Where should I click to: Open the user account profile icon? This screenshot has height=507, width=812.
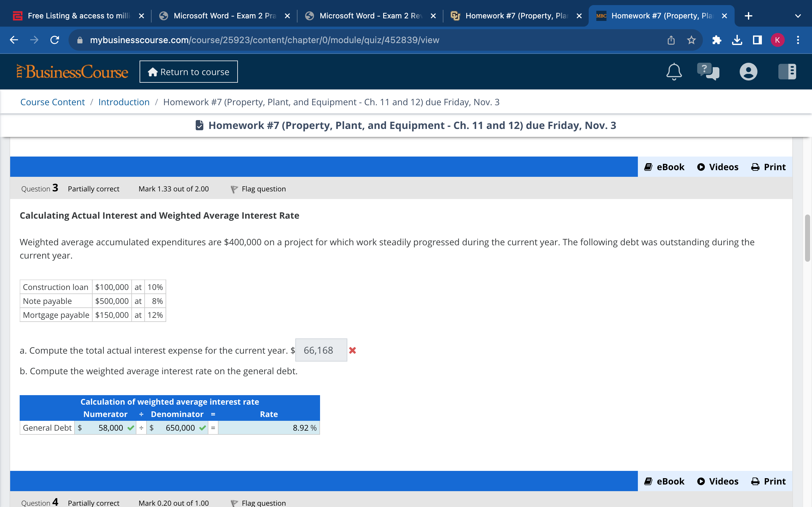pos(749,71)
